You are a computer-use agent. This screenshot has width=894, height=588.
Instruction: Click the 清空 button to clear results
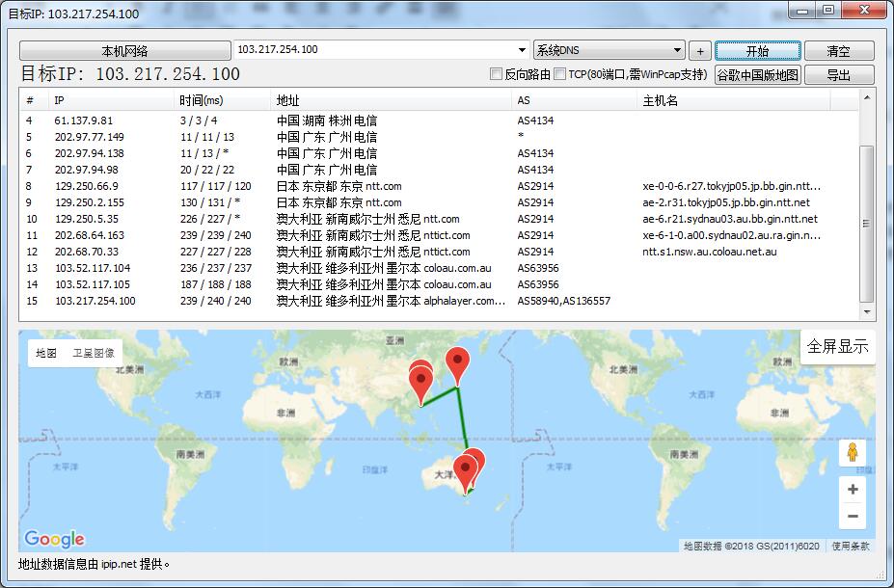[838, 50]
